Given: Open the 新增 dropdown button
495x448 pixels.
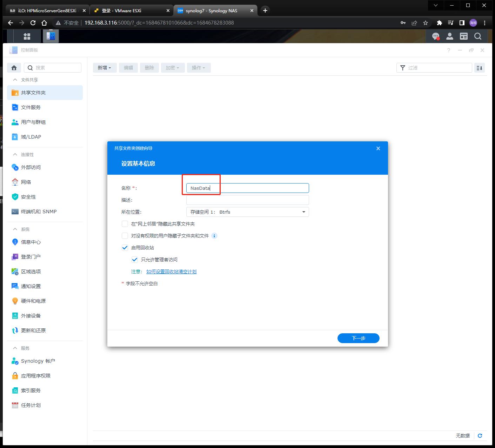Looking at the screenshot, I should point(105,68).
